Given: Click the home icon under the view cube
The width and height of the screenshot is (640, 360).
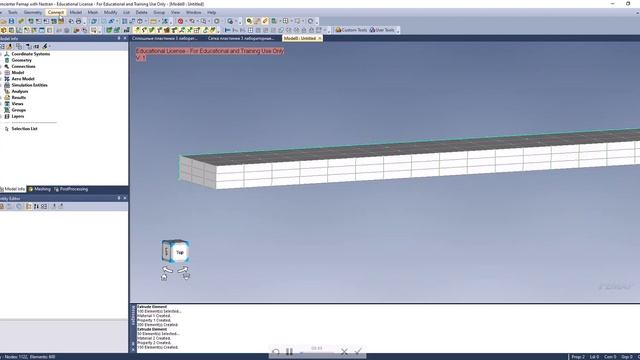Looking at the screenshot, I should click(164, 277).
